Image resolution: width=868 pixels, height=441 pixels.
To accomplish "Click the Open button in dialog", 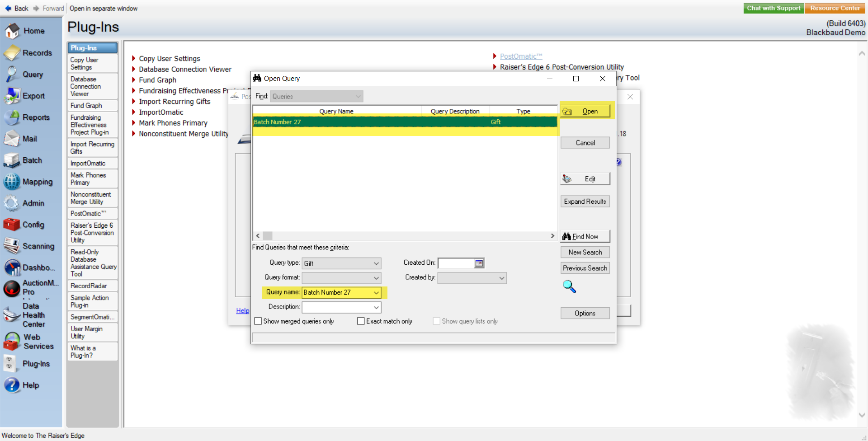I will coord(585,111).
